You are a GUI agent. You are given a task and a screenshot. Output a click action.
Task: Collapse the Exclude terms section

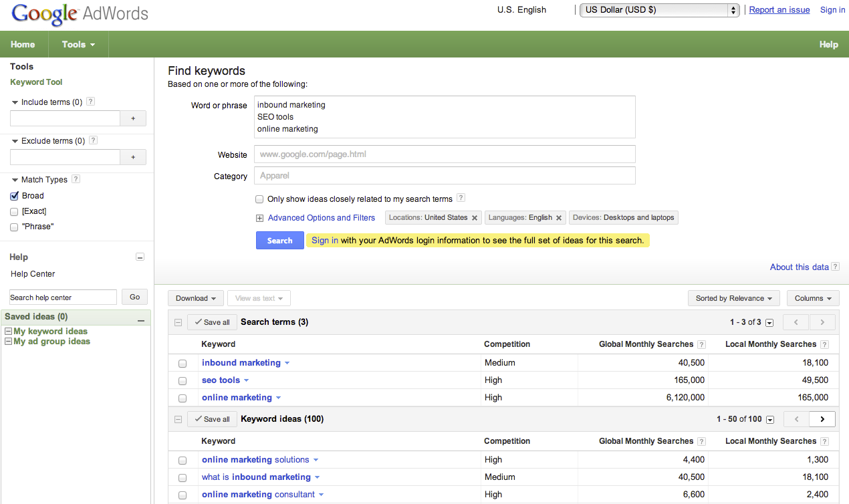pos(15,141)
